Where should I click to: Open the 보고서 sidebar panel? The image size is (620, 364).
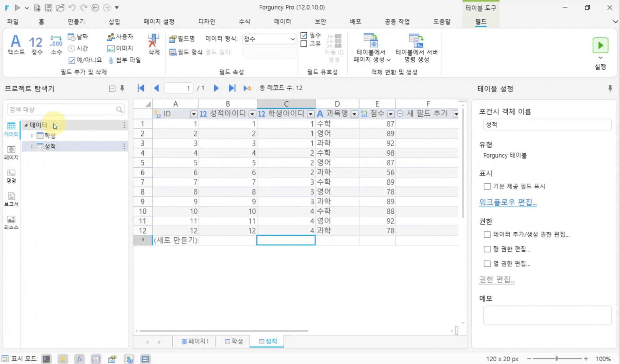pos(11,200)
